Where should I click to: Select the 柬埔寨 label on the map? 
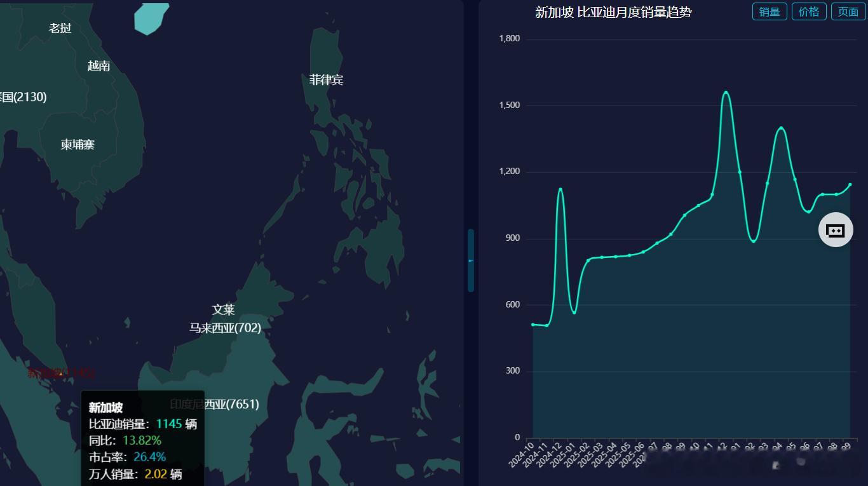[x=78, y=144]
